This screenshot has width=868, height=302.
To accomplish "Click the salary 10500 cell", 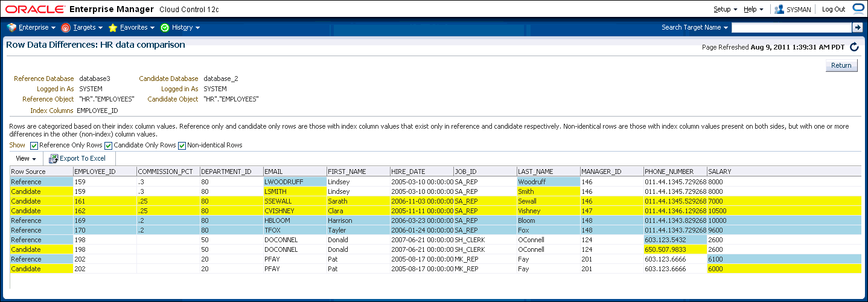I will 784,211.
